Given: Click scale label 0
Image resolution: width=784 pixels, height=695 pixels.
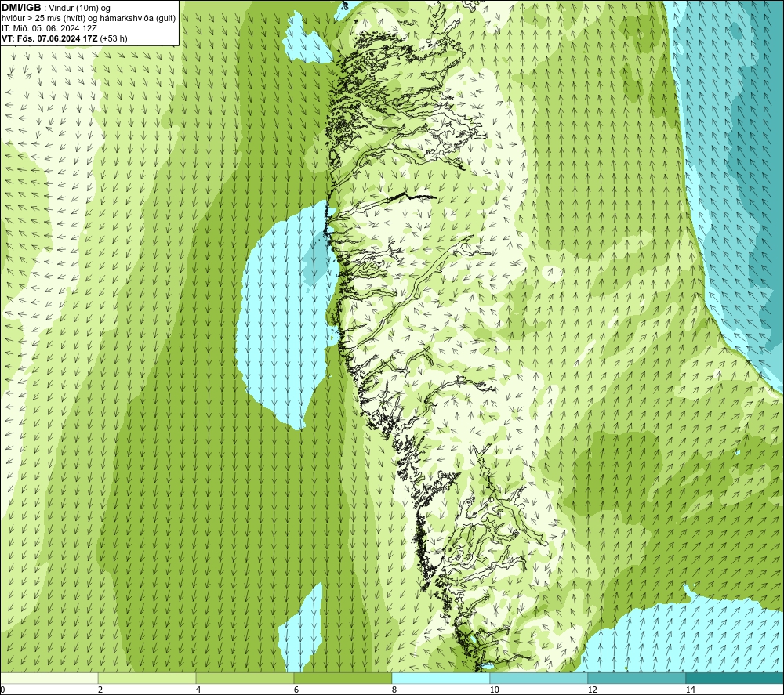Looking at the screenshot, I should coord(2,690).
